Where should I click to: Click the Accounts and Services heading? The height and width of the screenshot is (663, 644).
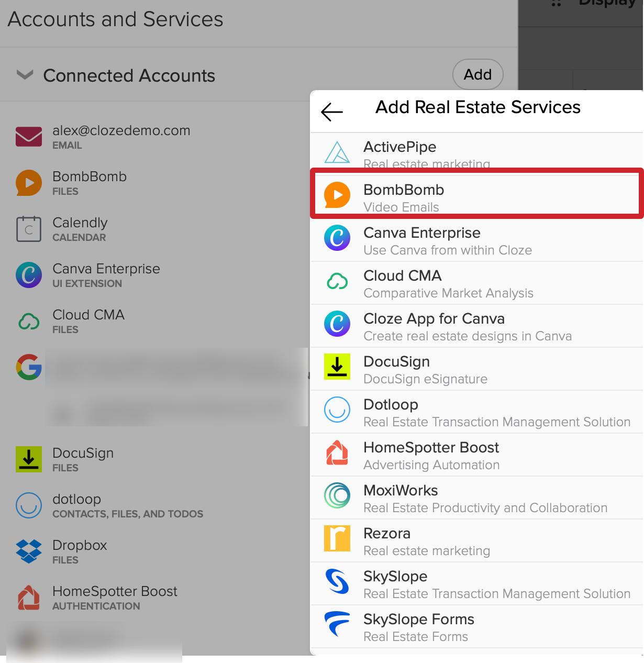click(116, 19)
